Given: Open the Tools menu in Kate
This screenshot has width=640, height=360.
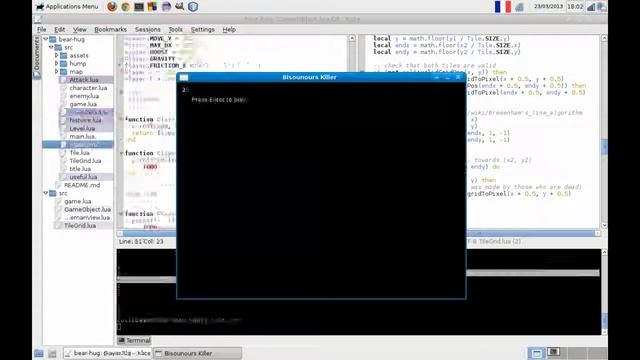Looking at the screenshot, I should click(x=176, y=29).
